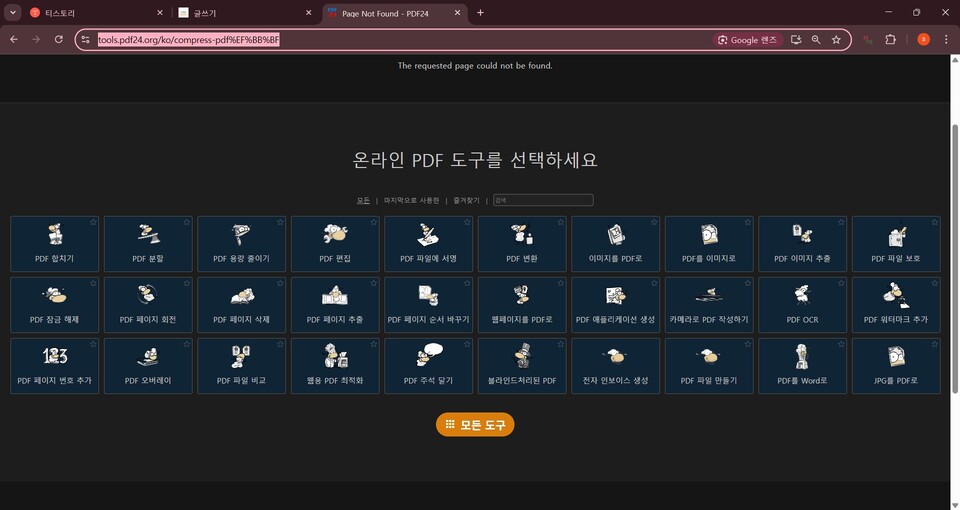The image size is (960, 510).
Task: Open the 블라인드처리된 PDF tool
Action: tap(522, 366)
